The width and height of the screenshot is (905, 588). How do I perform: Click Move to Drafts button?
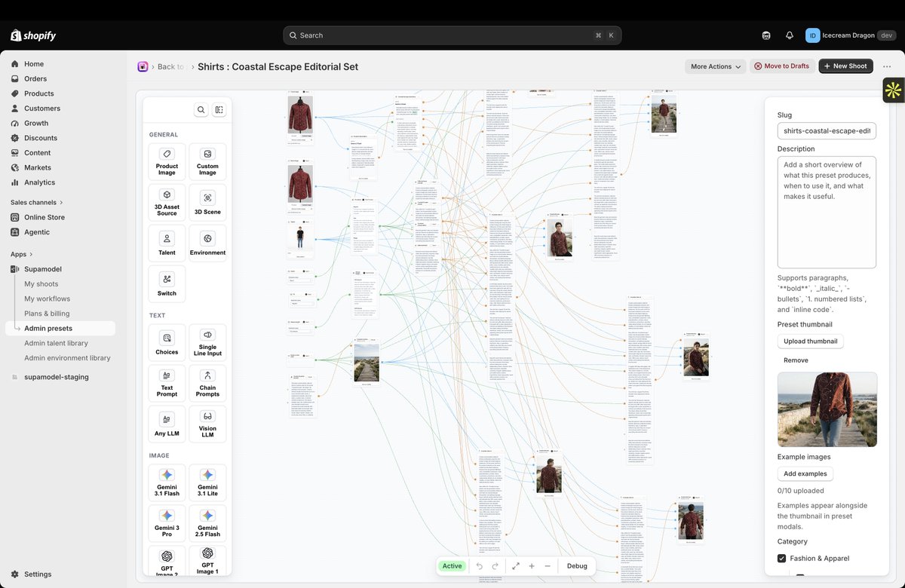pos(781,66)
